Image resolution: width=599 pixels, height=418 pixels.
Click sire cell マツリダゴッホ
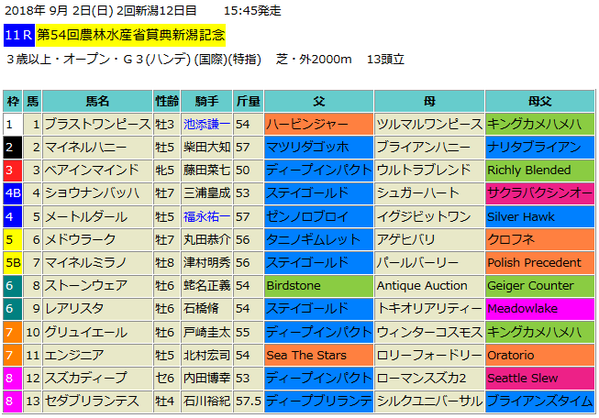click(319, 147)
